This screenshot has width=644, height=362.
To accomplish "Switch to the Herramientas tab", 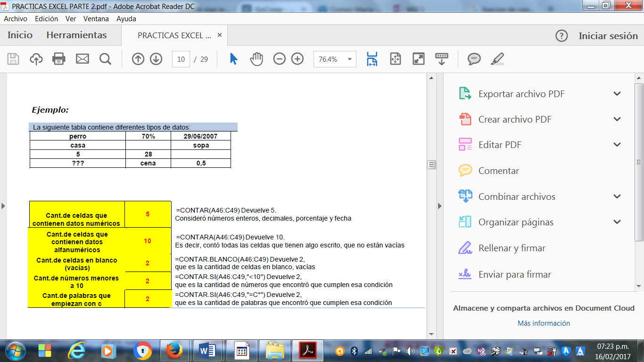I will point(76,35).
